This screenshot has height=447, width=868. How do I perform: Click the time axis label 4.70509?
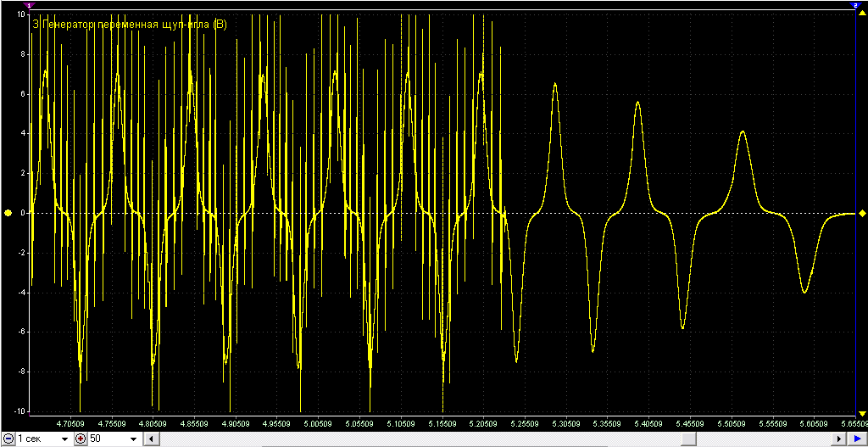[70, 422]
